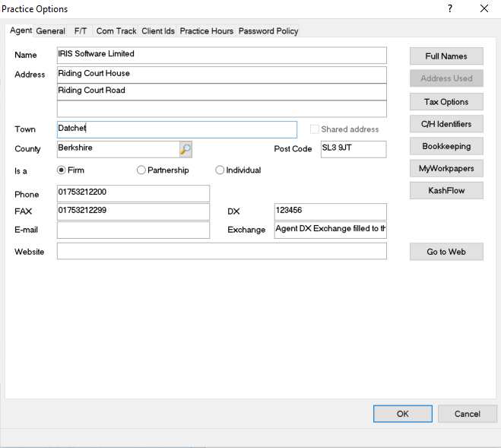The height and width of the screenshot is (448, 501).
Task: Select the Firm radio button
Action: pyautogui.click(x=62, y=170)
